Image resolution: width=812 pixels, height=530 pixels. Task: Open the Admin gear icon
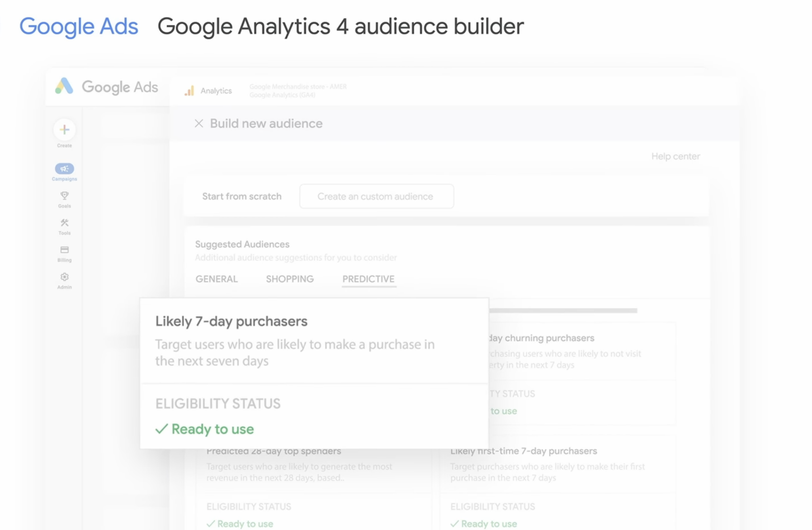coord(64,277)
